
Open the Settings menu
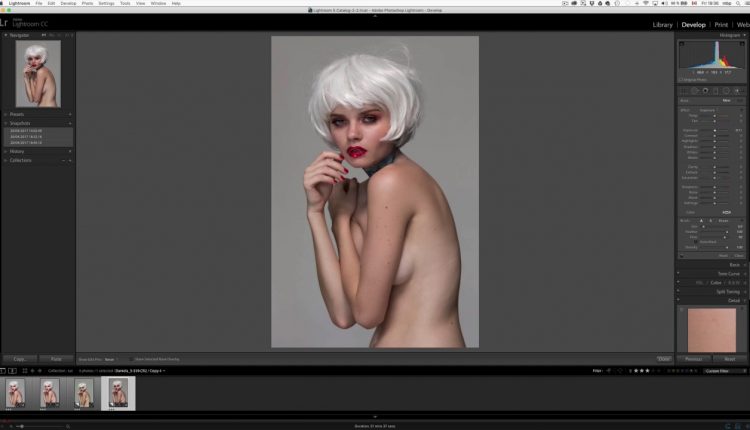pos(106,3)
